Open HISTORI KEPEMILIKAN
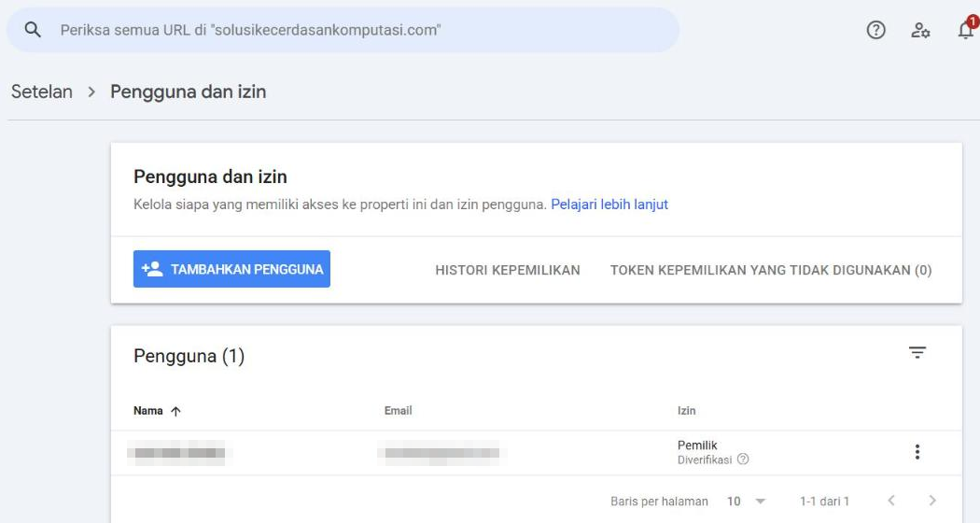980x523 pixels. (x=508, y=270)
